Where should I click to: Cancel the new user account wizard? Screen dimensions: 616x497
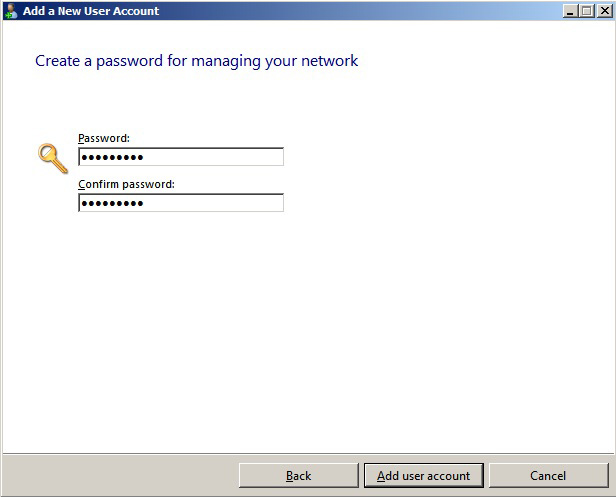548,475
